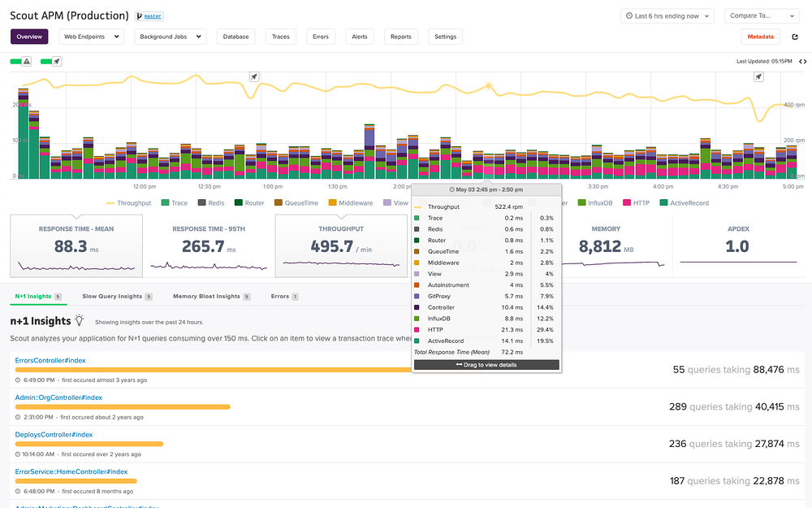Open the Overview section
Screen dimensions: 812x508
coord(29,37)
